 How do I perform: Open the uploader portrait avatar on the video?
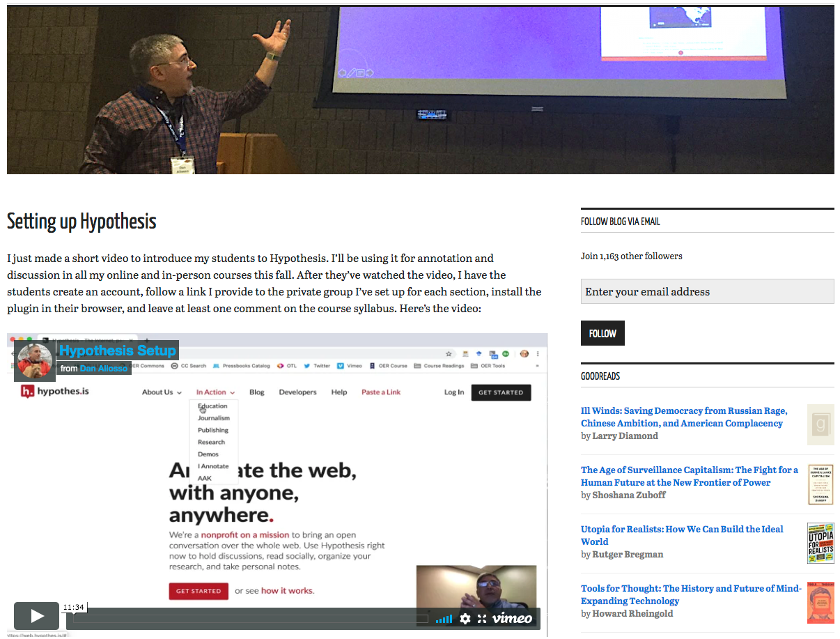pos(35,362)
